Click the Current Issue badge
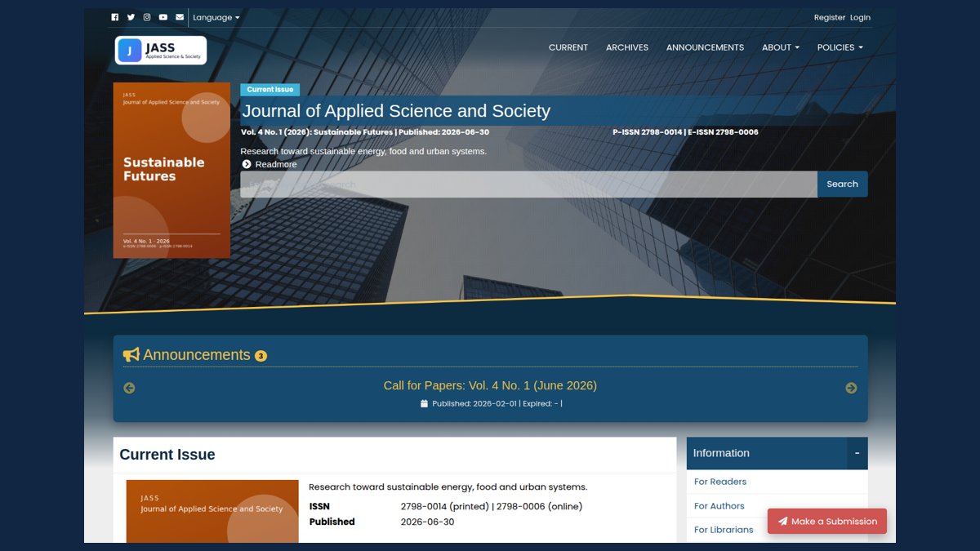Viewport: 980px width, 551px height. pos(270,90)
